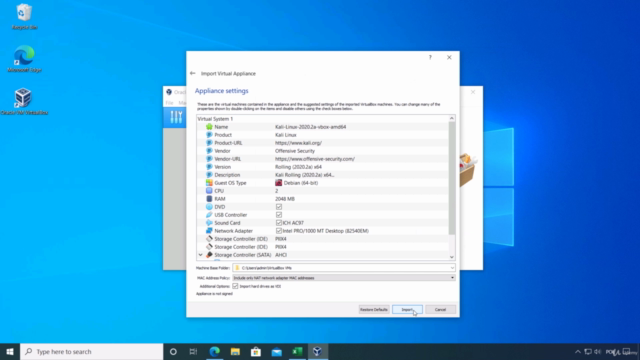The height and width of the screenshot is (360, 640).
Task: Click the second Storage Controller (IDE) icon
Action: (209, 247)
